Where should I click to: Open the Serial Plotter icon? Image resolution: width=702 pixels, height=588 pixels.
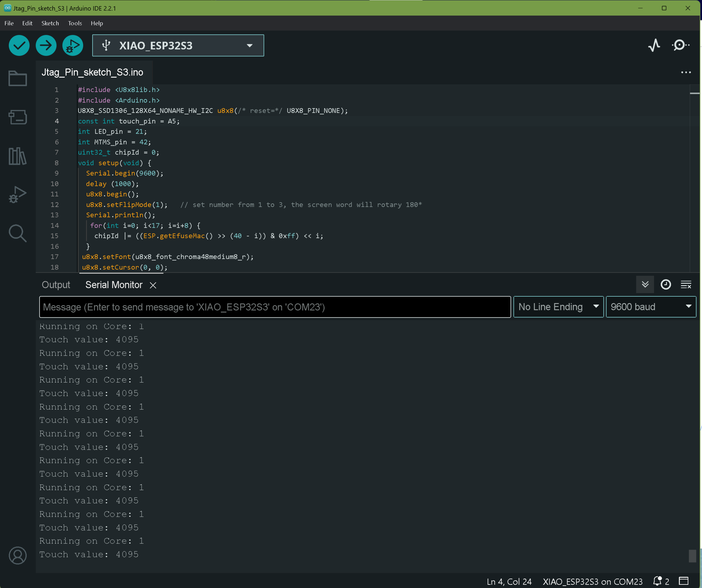click(654, 45)
